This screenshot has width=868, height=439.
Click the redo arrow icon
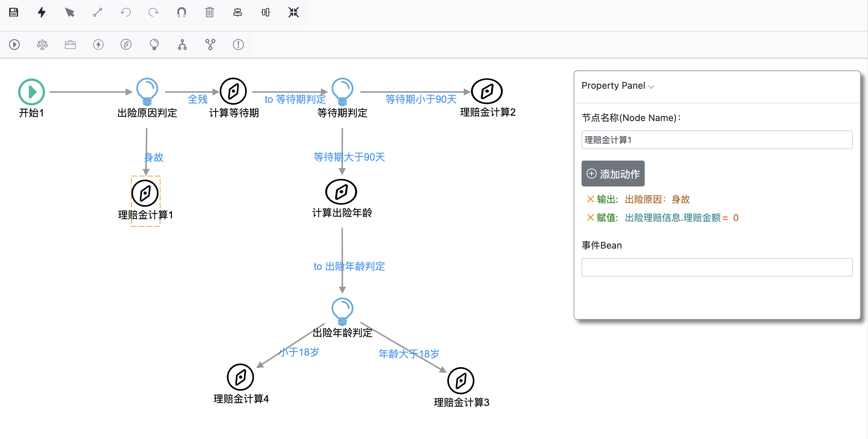[154, 13]
